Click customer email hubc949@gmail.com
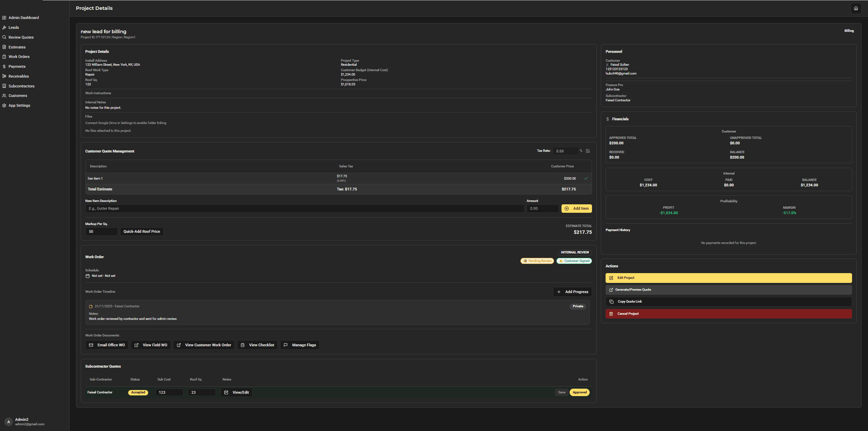 [x=621, y=74]
